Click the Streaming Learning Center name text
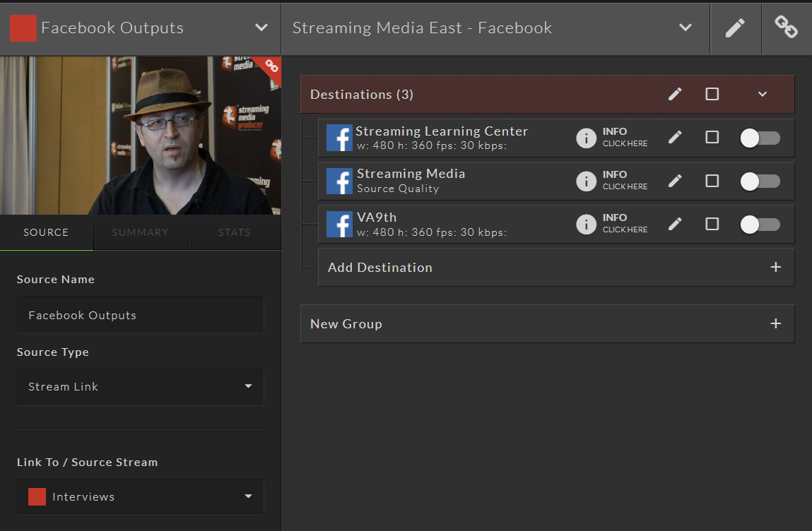This screenshot has height=531, width=812. click(x=442, y=131)
